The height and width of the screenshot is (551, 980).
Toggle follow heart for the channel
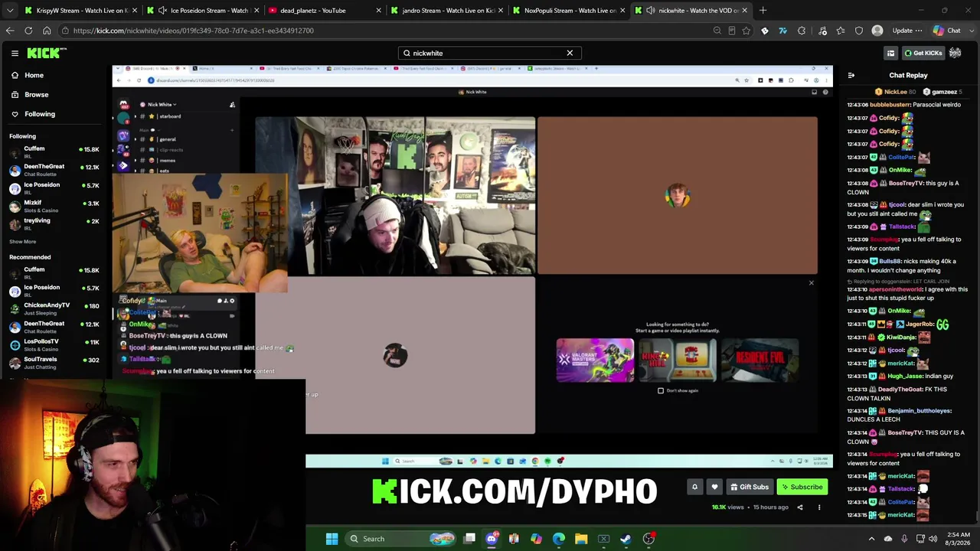pos(714,487)
